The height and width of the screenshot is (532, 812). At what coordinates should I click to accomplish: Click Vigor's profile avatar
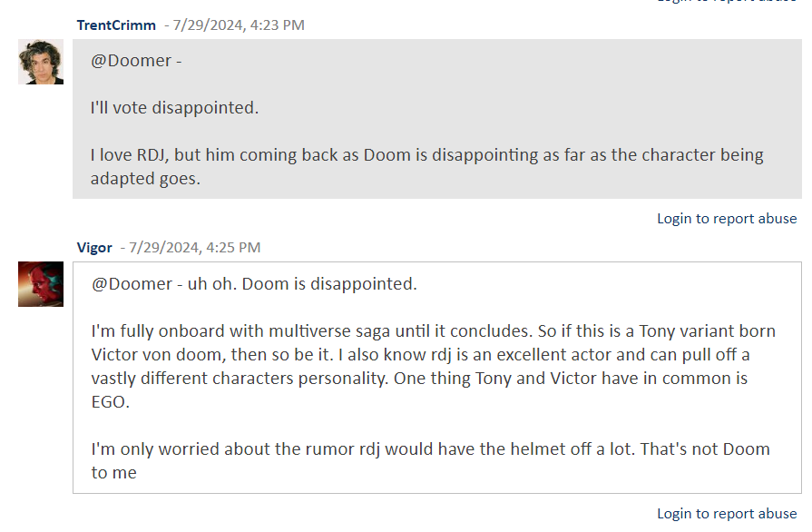pos(41,284)
